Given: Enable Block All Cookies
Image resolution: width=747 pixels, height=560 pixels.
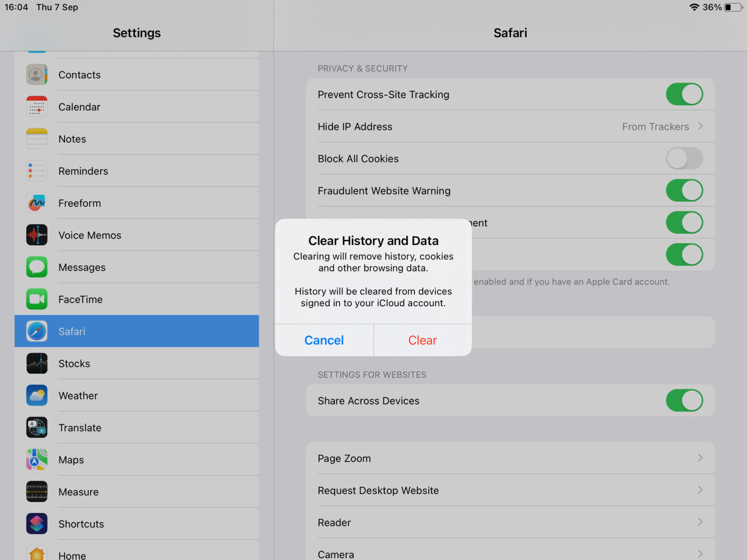Looking at the screenshot, I should coord(684,158).
